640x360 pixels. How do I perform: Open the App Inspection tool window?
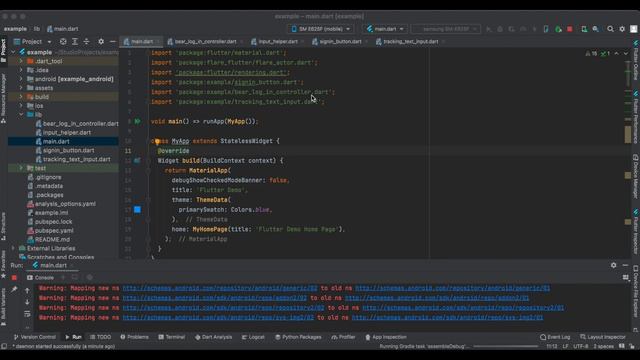[x=386, y=337]
